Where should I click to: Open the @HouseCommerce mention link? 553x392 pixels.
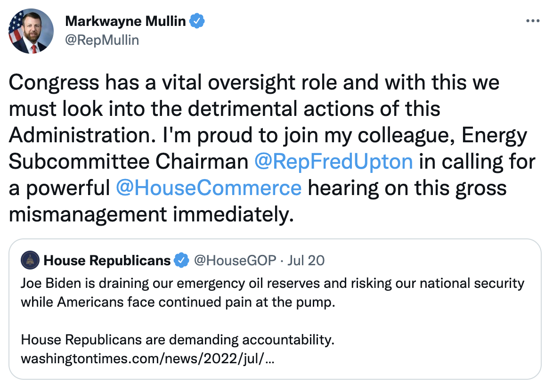click(208, 188)
